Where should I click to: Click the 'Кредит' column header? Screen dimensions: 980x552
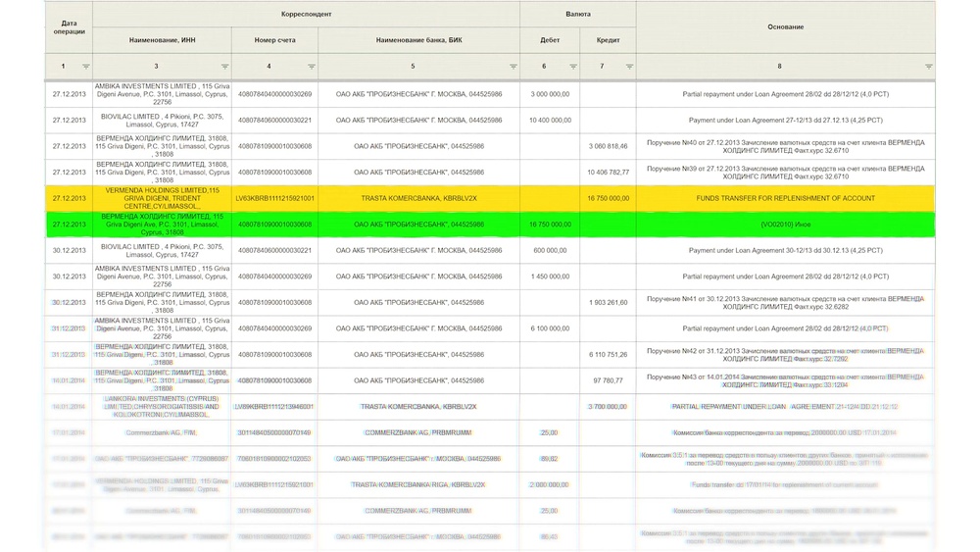tap(608, 40)
